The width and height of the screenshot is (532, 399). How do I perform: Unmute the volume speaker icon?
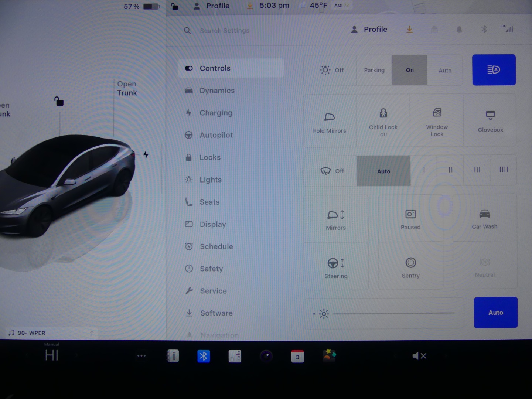click(419, 356)
